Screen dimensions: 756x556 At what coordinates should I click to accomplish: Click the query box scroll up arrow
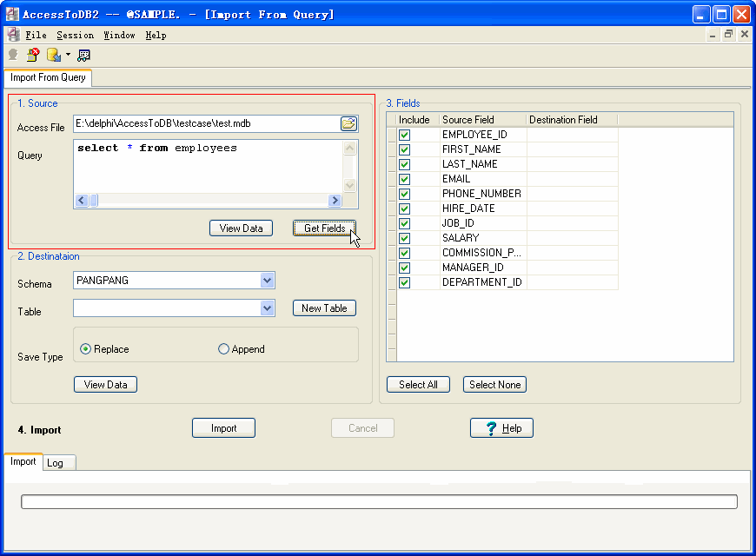[x=350, y=148]
